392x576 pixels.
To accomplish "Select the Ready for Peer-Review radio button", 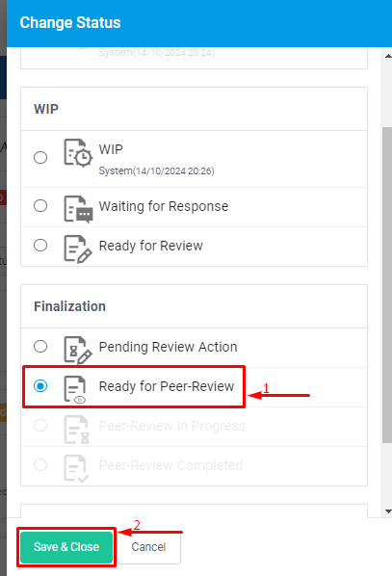I will pos(40,385).
